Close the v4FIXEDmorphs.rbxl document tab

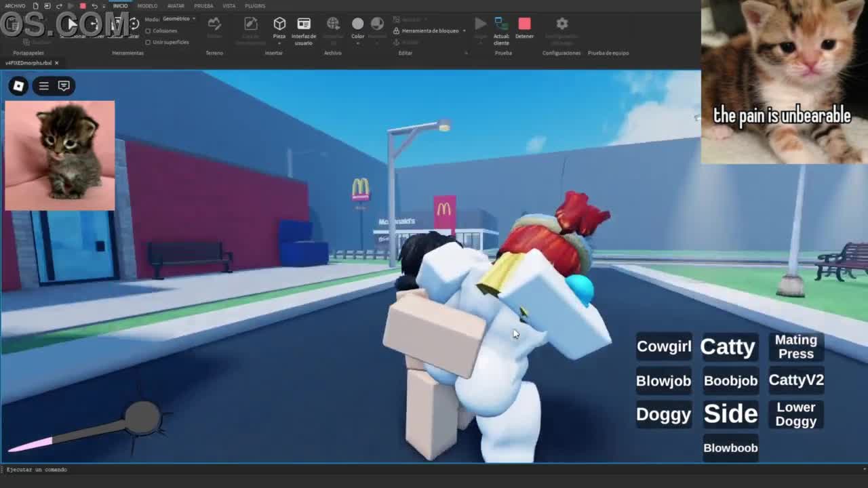point(56,63)
